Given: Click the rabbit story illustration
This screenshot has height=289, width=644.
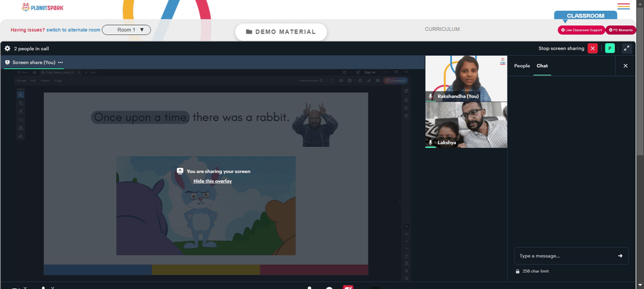Looking at the screenshot, I should pos(206,205).
